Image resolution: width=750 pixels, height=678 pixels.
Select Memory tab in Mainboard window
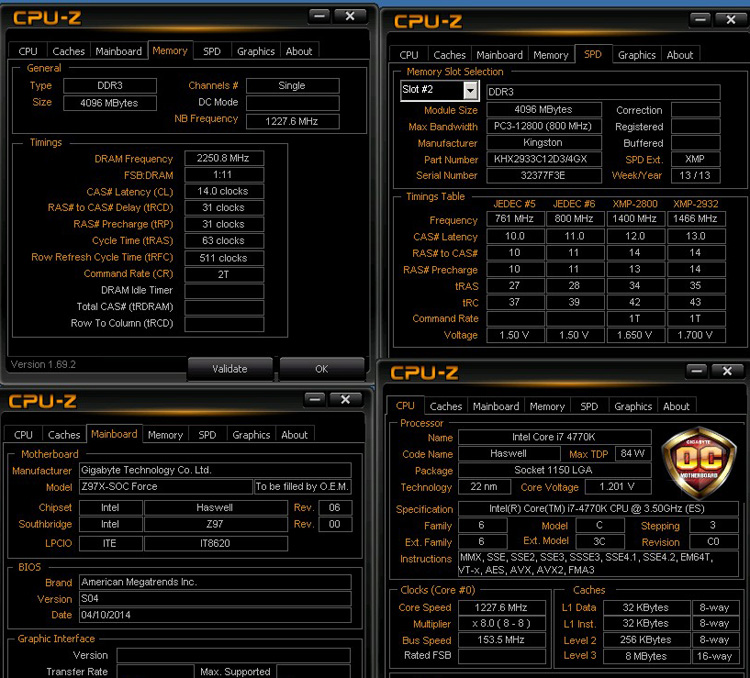coord(165,435)
